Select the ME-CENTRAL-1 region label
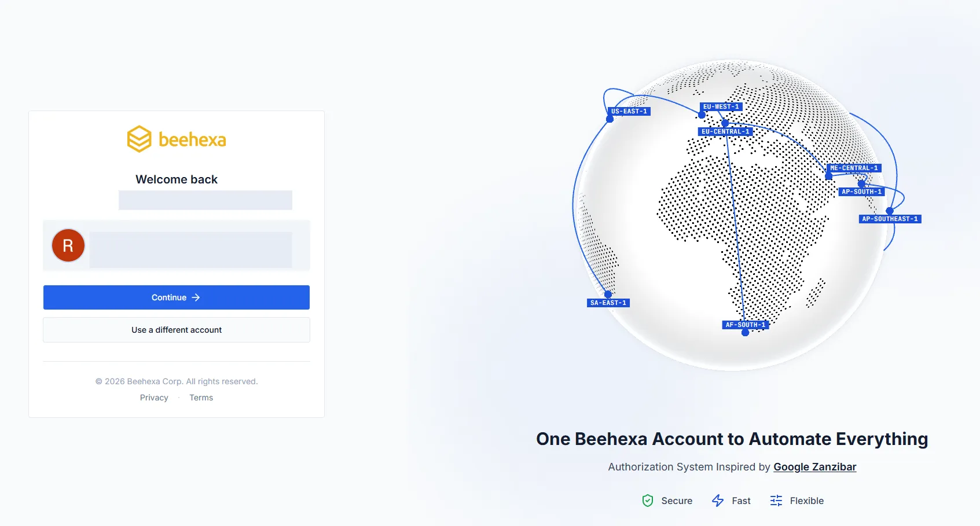The height and width of the screenshot is (526, 980). tap(854, 168)
